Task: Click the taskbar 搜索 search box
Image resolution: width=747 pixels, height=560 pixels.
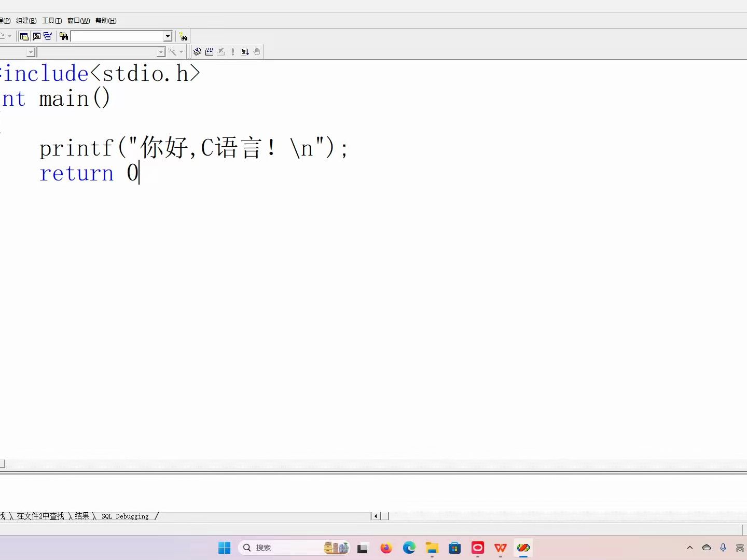Action: 294,548
